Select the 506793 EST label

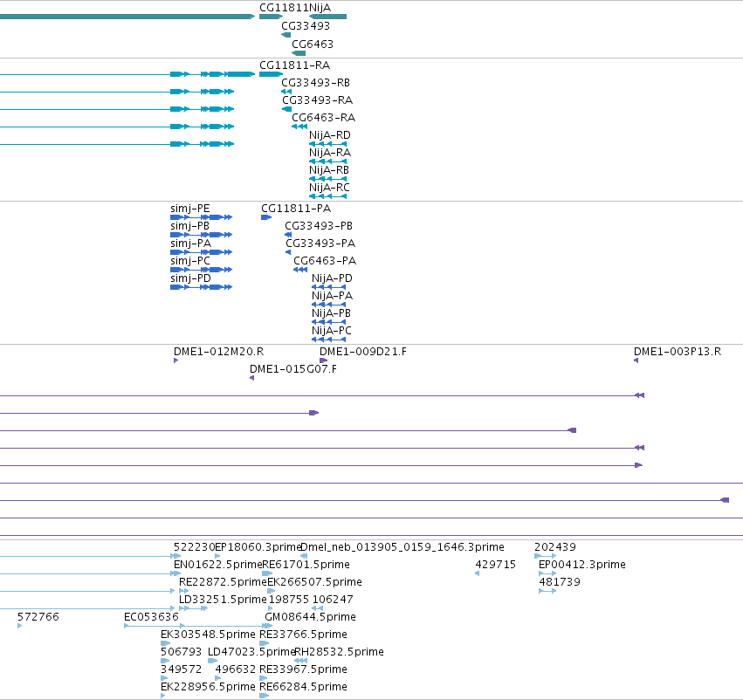coord(181,652)
